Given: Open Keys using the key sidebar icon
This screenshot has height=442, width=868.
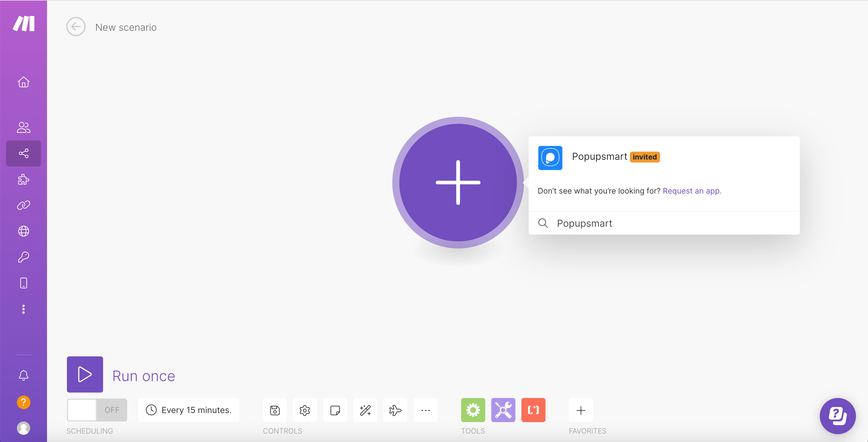Looking at the screenshot, I should point(23,257).
